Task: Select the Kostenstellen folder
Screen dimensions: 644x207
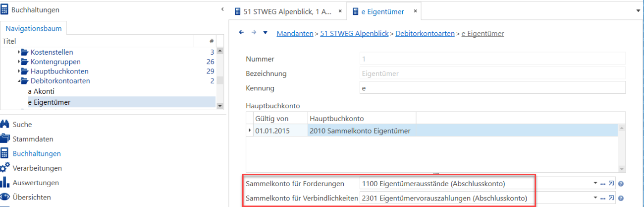Action: pos(52,52)
